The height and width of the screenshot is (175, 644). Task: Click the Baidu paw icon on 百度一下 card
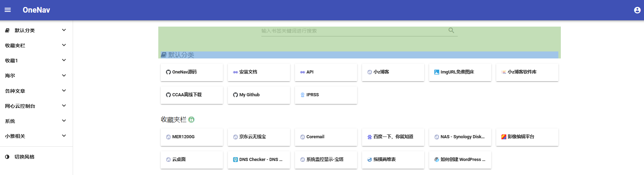pos(369,137)
